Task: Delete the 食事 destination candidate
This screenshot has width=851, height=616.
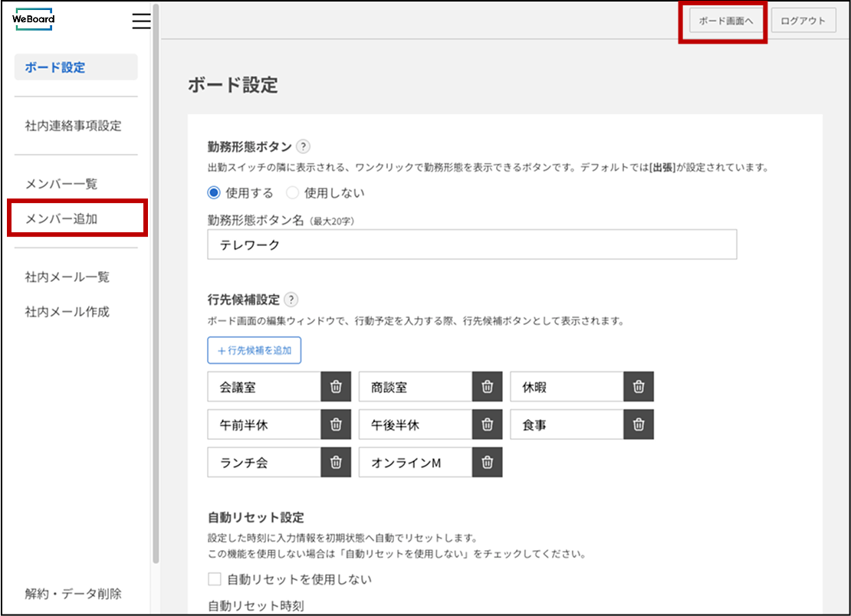Action: 638,424
